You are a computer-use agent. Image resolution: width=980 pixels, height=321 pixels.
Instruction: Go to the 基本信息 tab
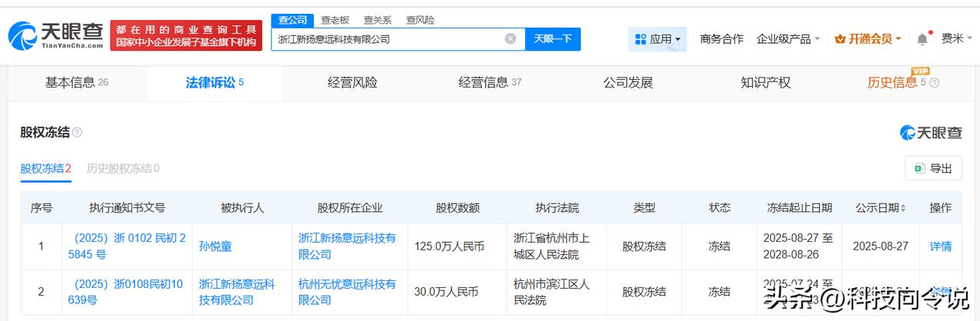[x=77, y=82]
